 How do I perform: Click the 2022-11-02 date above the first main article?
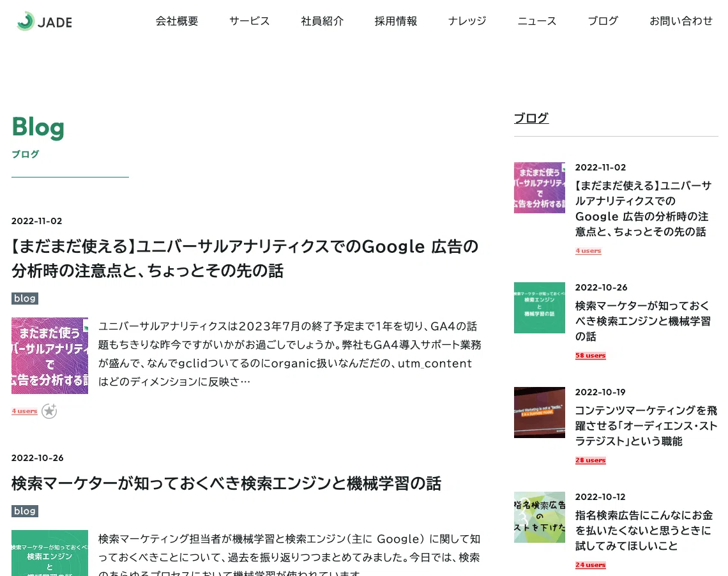coord(36,221)
